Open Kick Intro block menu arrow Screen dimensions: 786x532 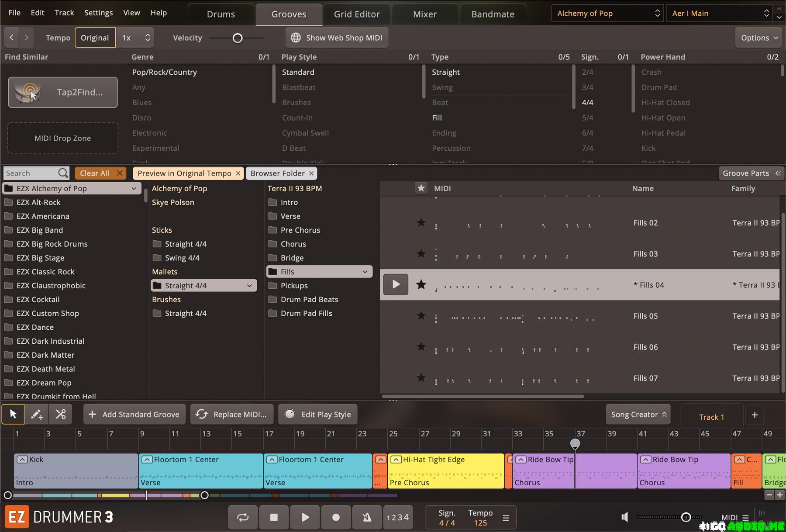(x=22, y=459)
